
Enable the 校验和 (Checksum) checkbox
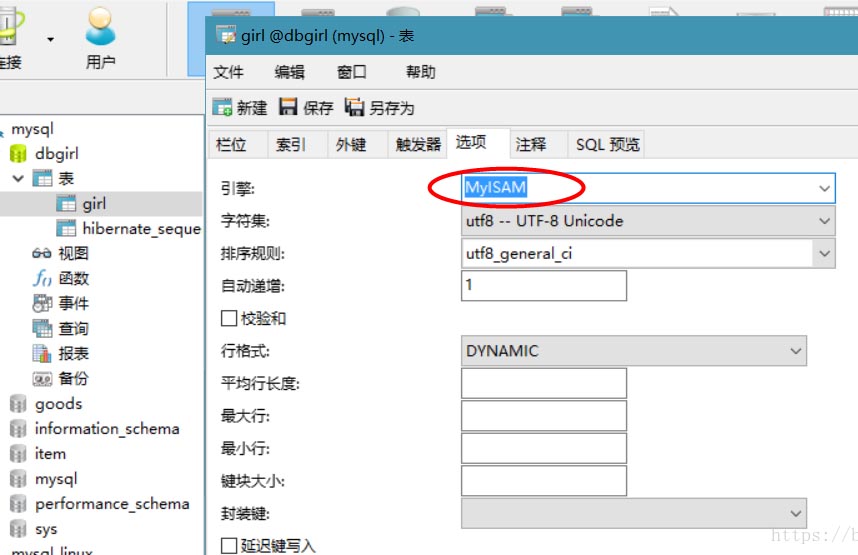229,318
